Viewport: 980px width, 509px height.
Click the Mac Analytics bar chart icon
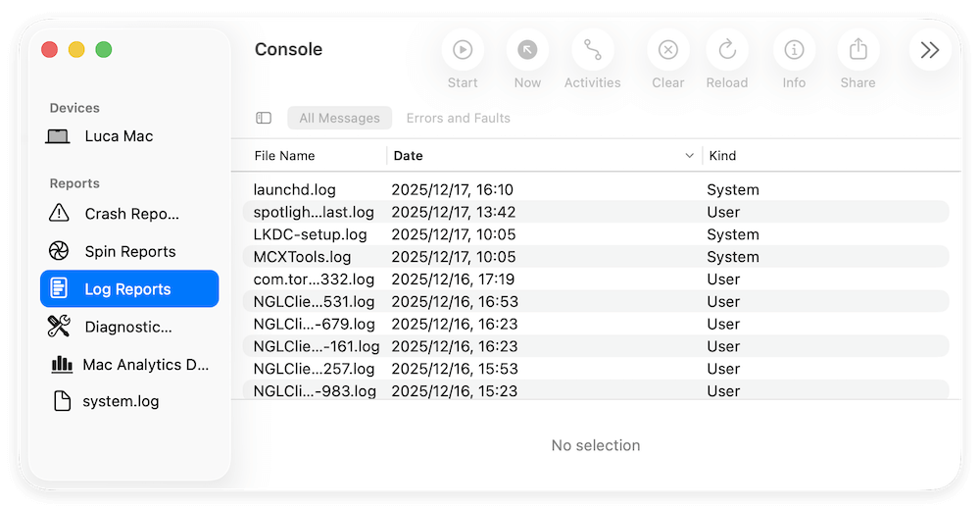pyautogui.click(x=62, y=364)
